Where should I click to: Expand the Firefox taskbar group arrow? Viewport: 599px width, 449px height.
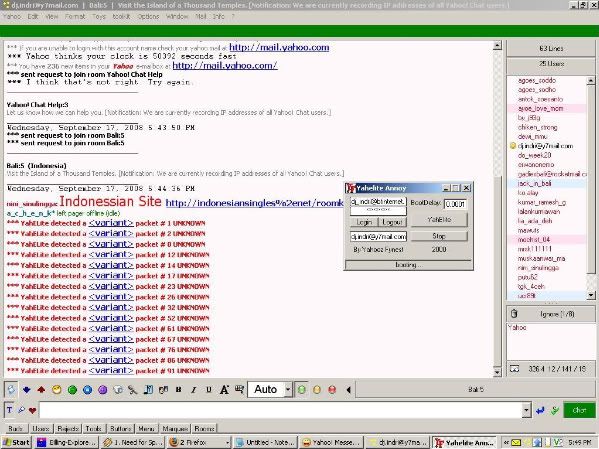tap(227, 443)
